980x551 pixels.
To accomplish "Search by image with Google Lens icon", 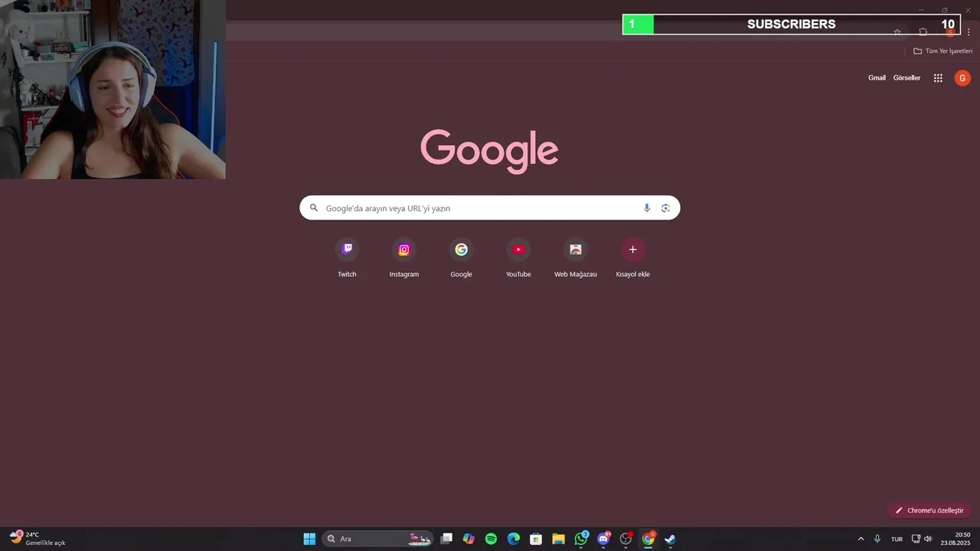I will [x=665, y=208].
